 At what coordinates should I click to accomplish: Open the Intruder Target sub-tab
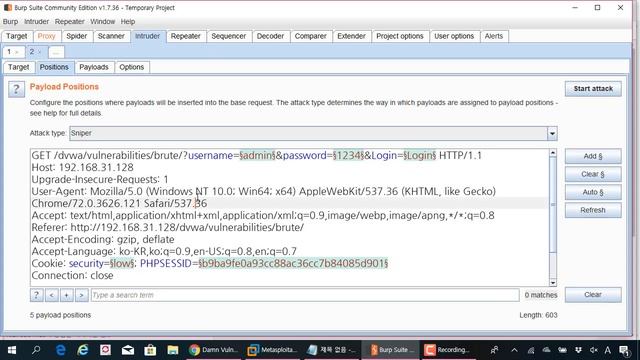(19, 67)
